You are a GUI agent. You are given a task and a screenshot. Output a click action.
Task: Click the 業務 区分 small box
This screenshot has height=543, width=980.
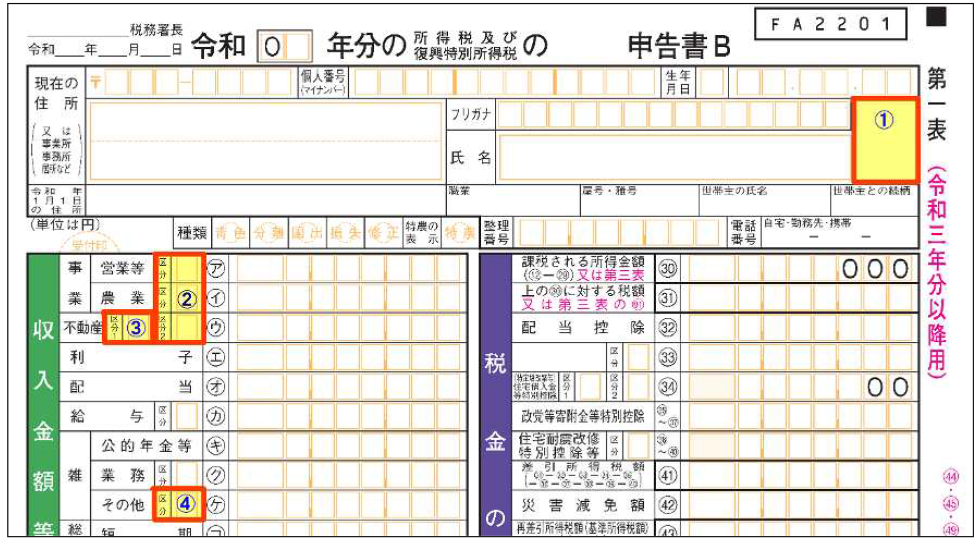[186, 476]
